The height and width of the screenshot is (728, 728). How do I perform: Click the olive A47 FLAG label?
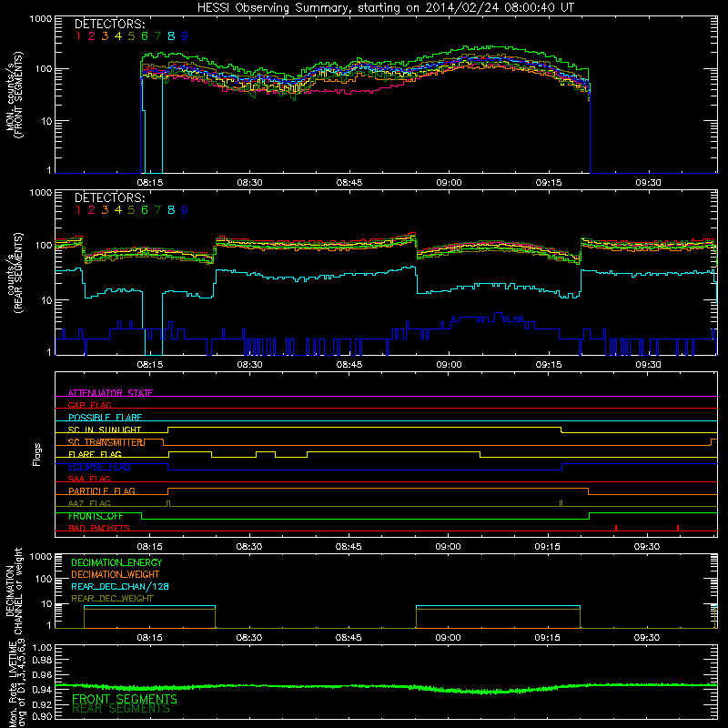point(89,503)
